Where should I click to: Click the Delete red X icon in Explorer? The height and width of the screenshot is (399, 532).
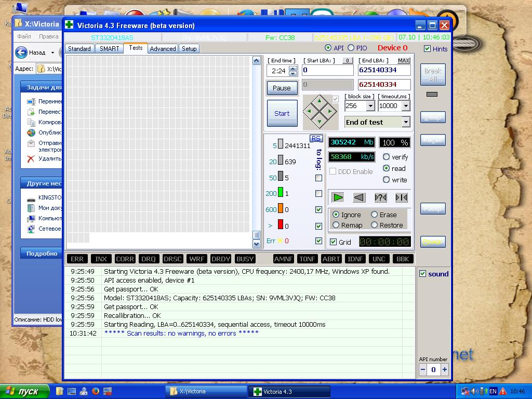(31, 158)
